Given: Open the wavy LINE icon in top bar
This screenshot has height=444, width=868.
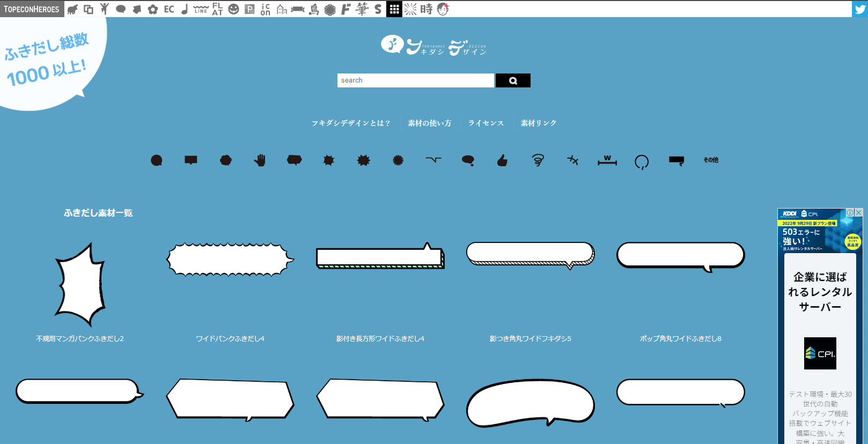Looking at the screenshot, I should 201,9.
